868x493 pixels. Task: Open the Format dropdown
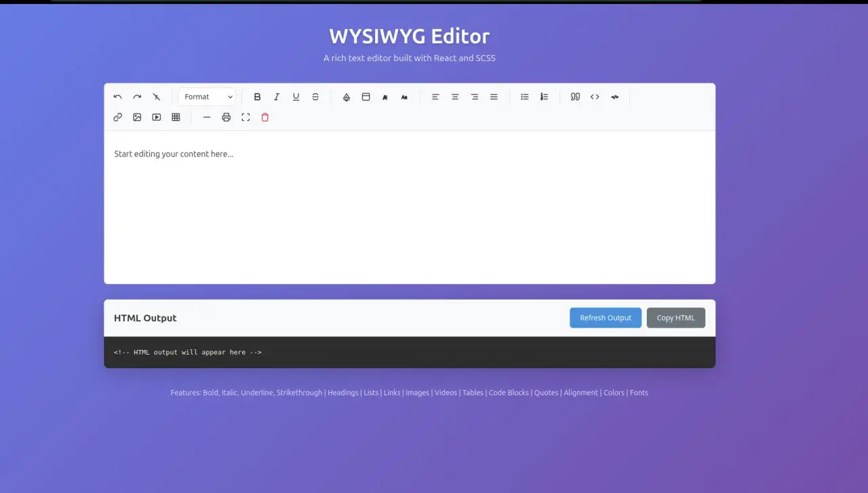point(207,97)
